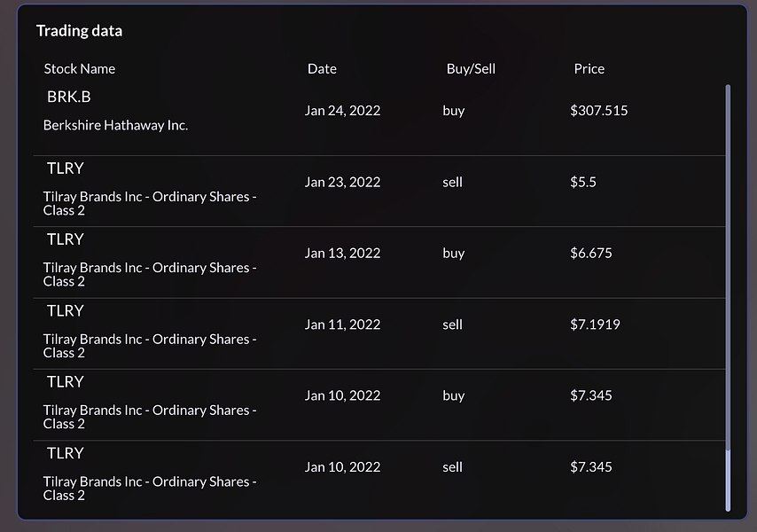Click the Trading data panel title
This screenshot has height=532, width=757.
tap(79, 31)
